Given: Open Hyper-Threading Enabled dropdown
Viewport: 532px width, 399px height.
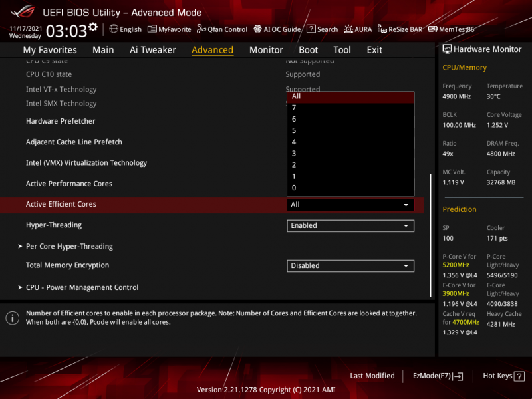Looking at the screenshot, I should pyautogui.click(x=350, y=226).
